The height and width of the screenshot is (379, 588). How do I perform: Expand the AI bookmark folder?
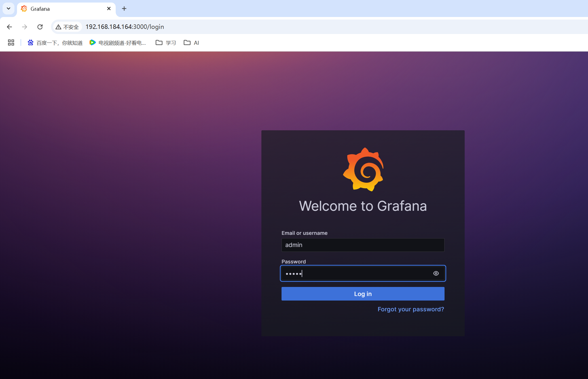pyautogui.click(x=191, y=43)
